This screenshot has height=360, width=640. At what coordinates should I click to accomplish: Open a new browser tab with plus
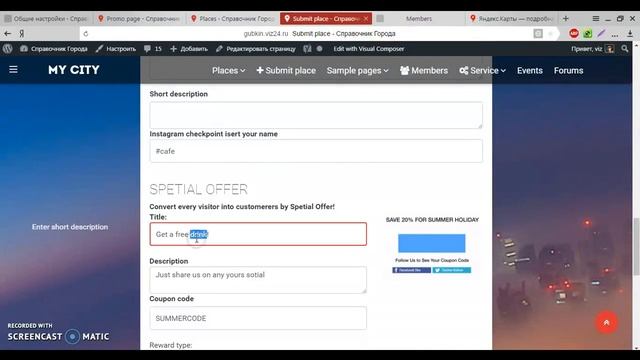coord(566,18)
